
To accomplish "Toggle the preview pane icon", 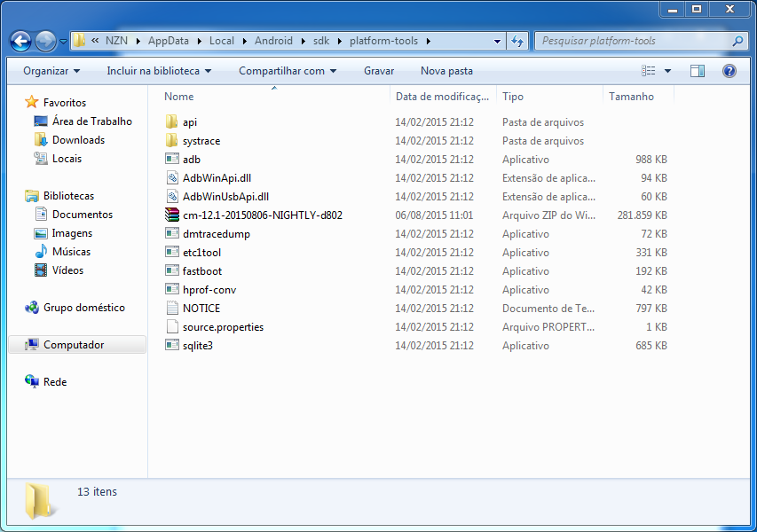I will pos(698,71).
